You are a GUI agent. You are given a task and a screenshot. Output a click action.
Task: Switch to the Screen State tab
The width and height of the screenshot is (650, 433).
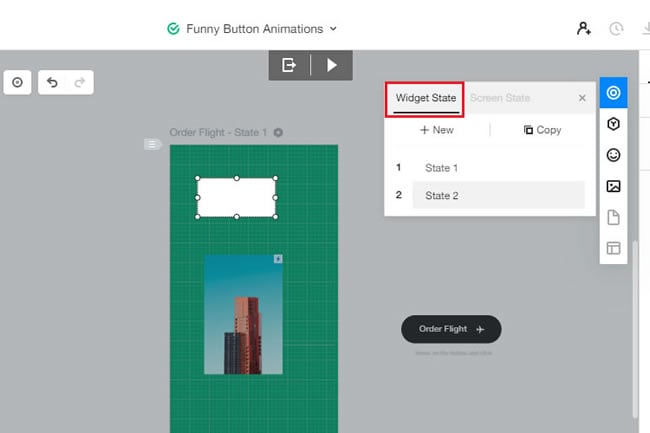click(x=500, y=98)
